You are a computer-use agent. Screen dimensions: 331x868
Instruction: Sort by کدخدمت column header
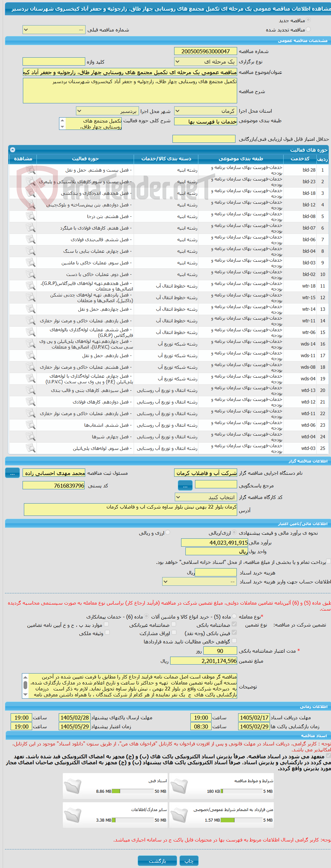click(300, 159)
